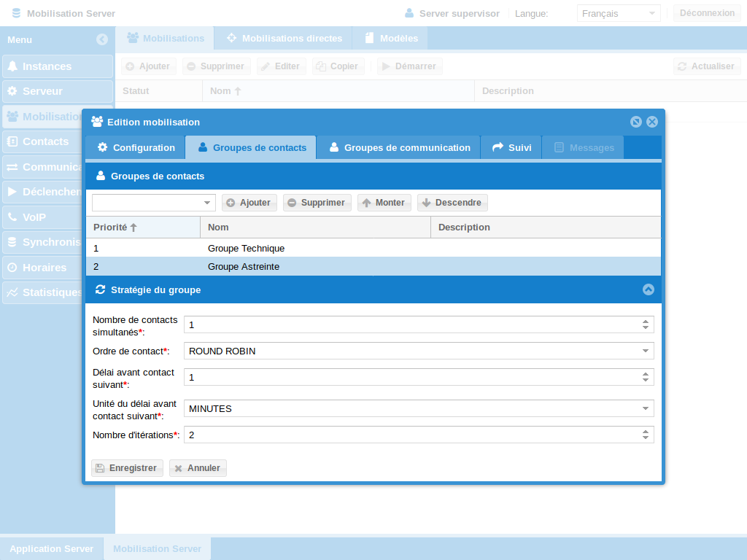Open Horaires in the sidebar menu
The height and width of the screenshot is (560, 747).
coord(42,268)
